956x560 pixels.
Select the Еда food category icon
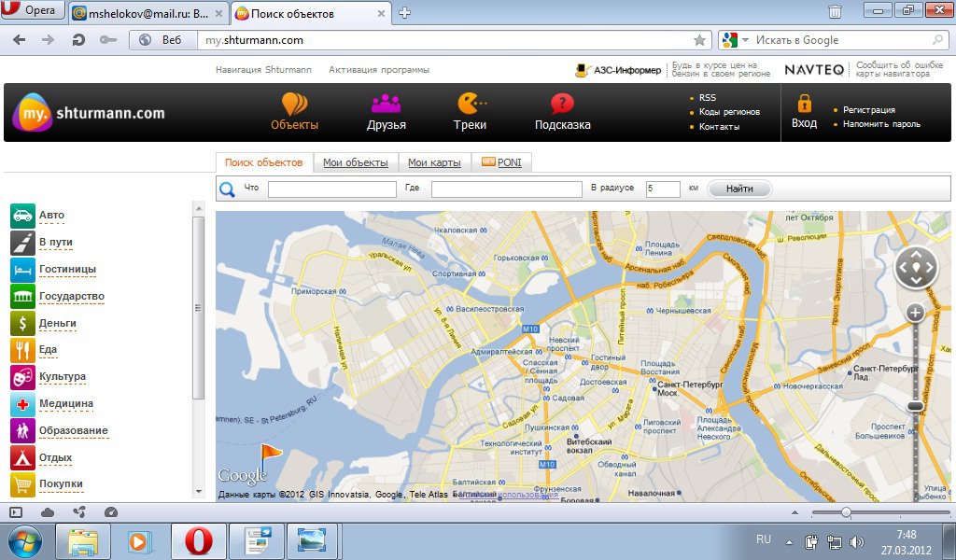[x=22, y=350]
